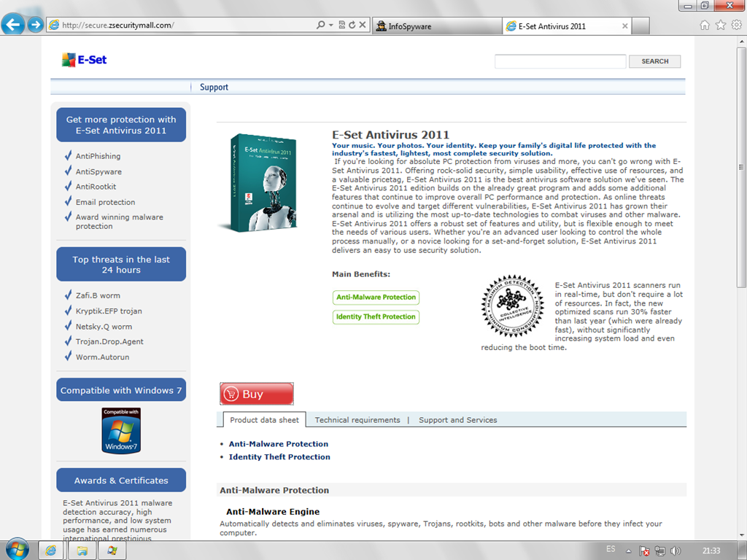Click the 'Netsky.Q worm' threat entry
This screenshot has width=747, height=560.
point(104,327)
